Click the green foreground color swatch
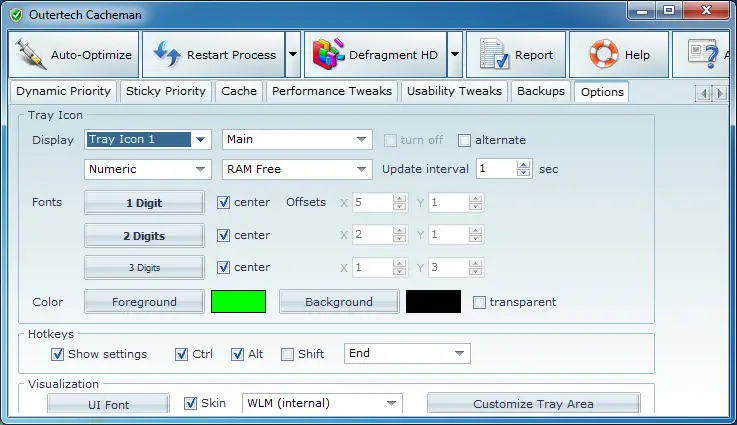This screenshot has width=737, height=425. click(238, 301)
